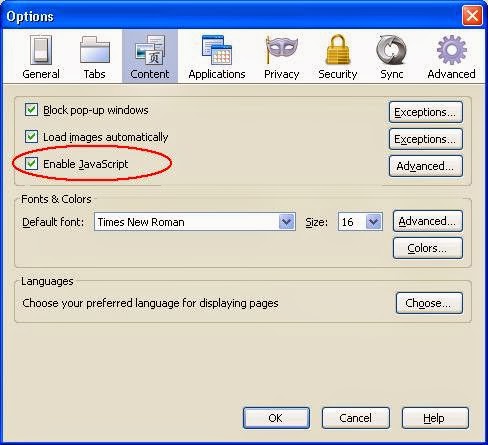The image size is (488, 445).
Task: Click the Content panel icon
Action: point(150,50)
